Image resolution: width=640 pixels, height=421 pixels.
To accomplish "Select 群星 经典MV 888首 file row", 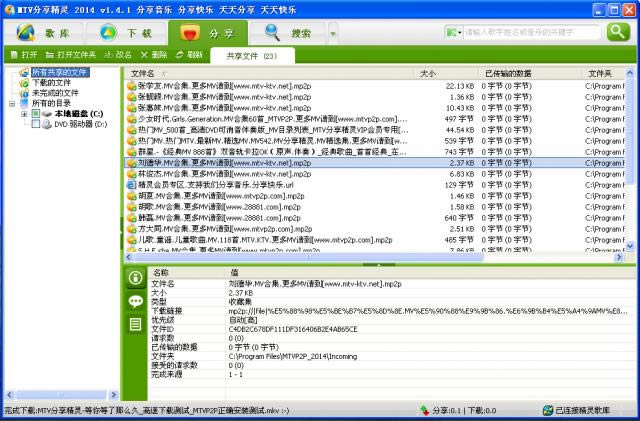I will pyautogui.click(x=374, y=152).
